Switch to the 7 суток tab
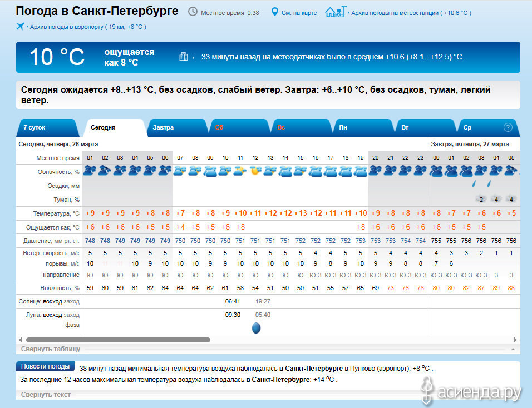Screen dimensions: 532x408 [x=35, y=127]
